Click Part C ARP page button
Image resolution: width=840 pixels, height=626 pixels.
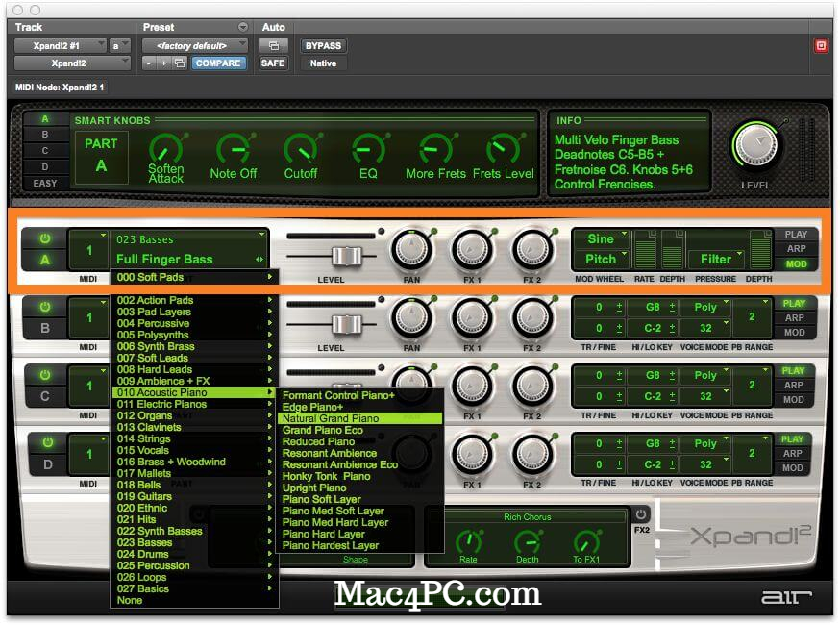(x=794, y=386)
